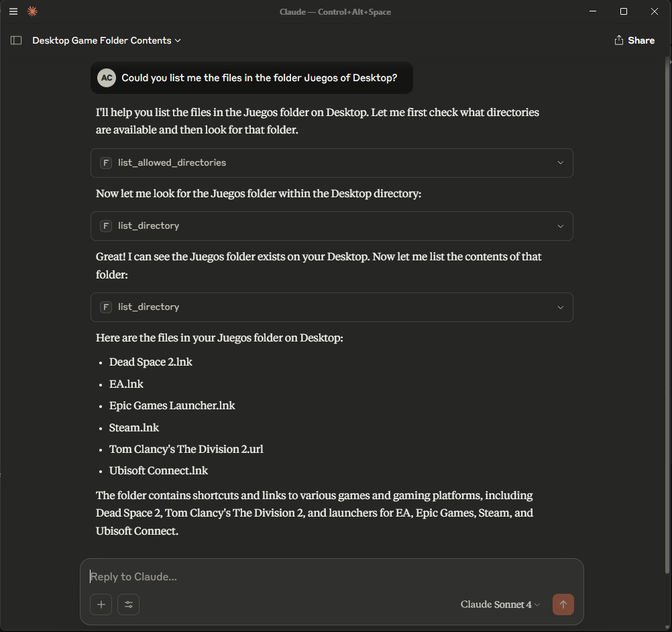Image resolution: width=672 pixels, height=632 pixels.
Task: Click the F icon beside second list_directory
Action: coord(105,307)
